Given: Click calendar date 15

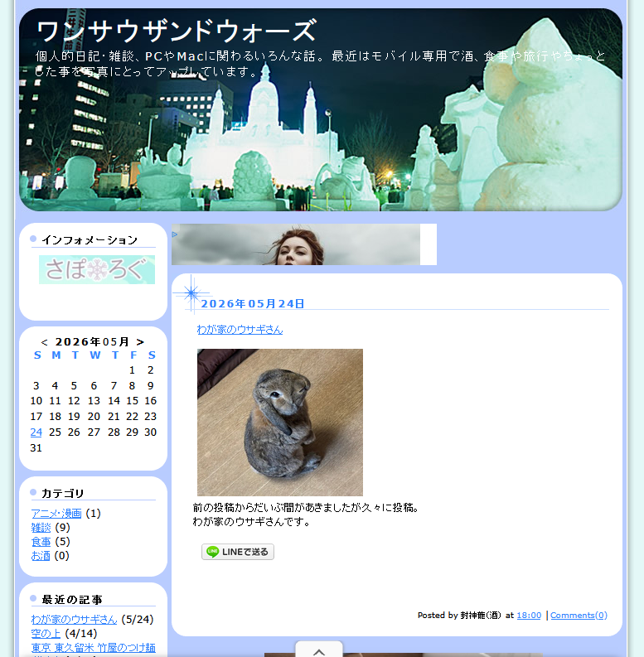Looking at the screenshot, I should click(x=132, y=400).
